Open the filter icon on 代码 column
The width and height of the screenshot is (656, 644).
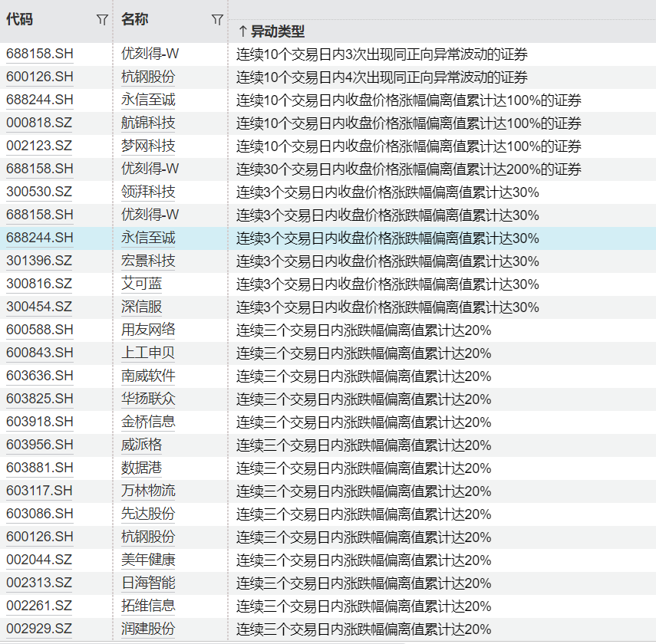102,21
